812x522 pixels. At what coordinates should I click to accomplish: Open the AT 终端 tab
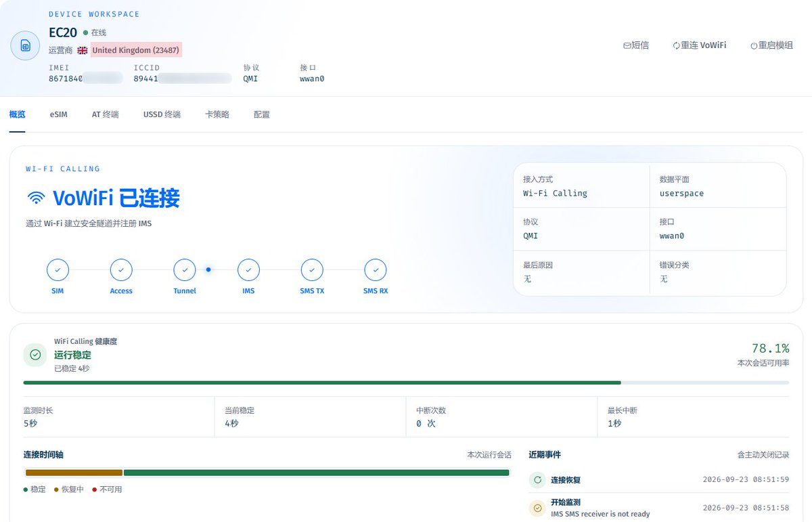coord(105,114)
